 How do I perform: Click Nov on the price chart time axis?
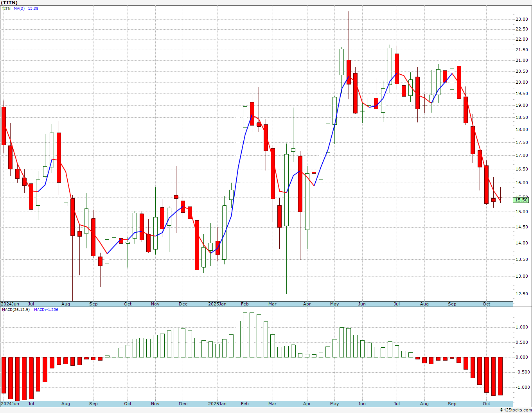(x=155, y=304)
